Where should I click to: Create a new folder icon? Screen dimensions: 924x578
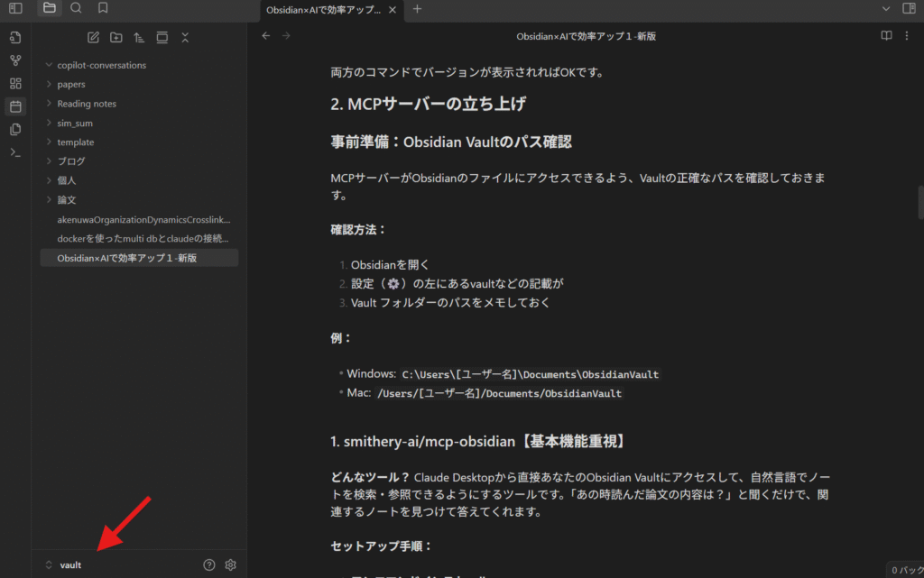116,38
